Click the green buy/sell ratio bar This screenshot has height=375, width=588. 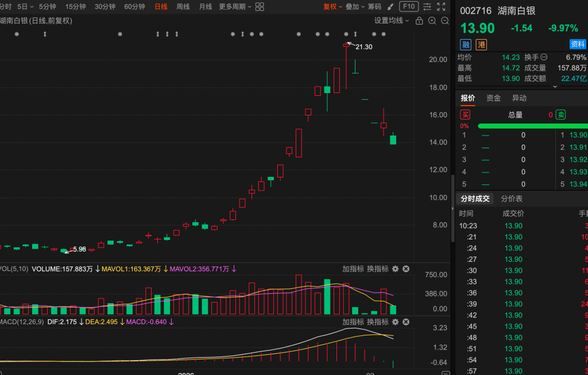532,126
